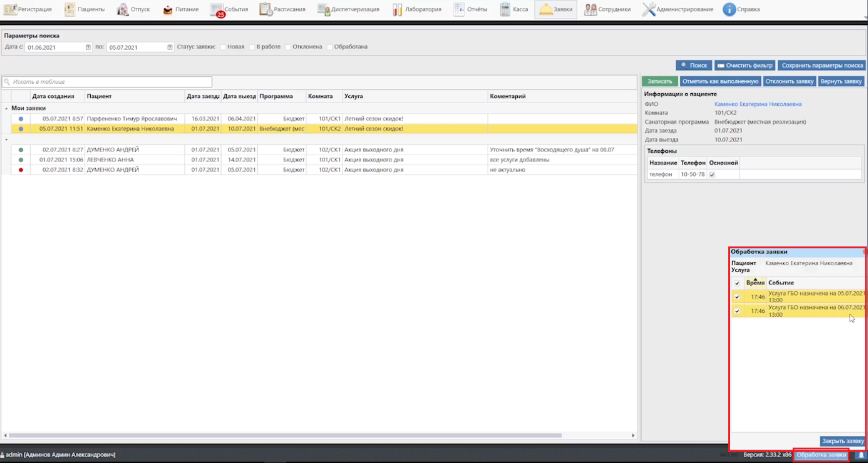Open the Питание module icon
Screen dimensions: 868x463
[x=168, y=9]
